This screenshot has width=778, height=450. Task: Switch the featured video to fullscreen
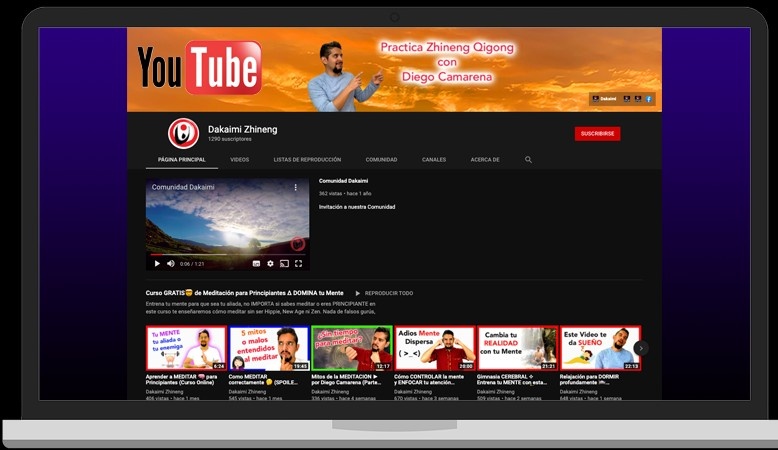click(x=298, y=263)
